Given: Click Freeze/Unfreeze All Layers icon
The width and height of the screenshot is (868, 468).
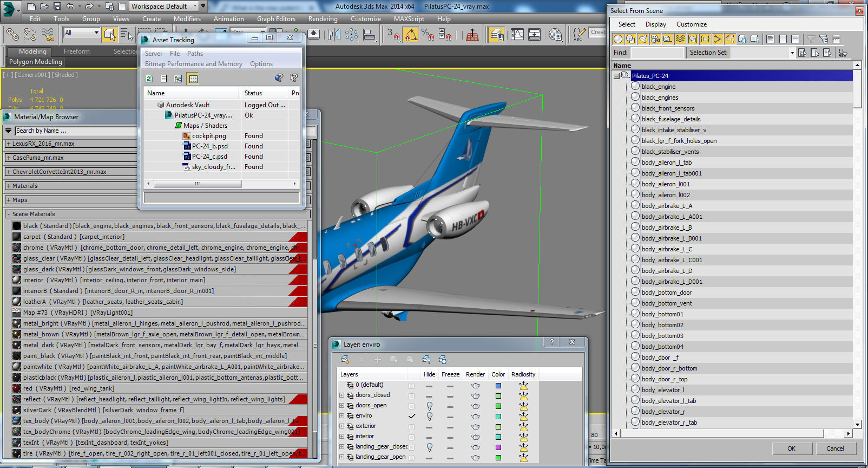Looking at the screenshot, I should (443, 360).
